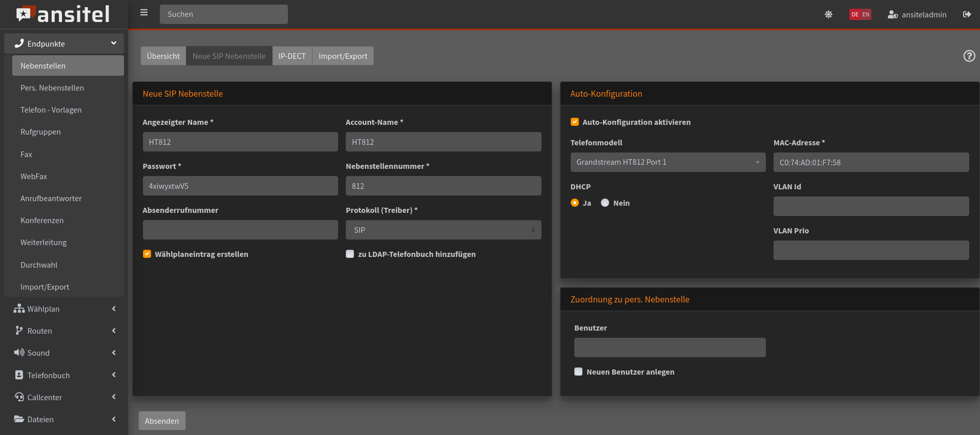Image resolution: width=980 pixels, height=435 pixels.
Task: Uncheck Wählplaneintrag erstellen checkbox
Action: point(147,254)
